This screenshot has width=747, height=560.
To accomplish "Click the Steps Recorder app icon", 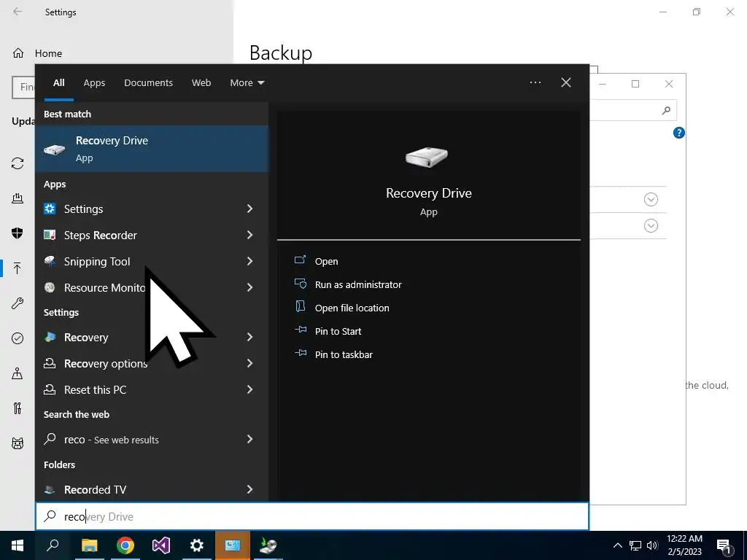I will click(x=50, y=235).
